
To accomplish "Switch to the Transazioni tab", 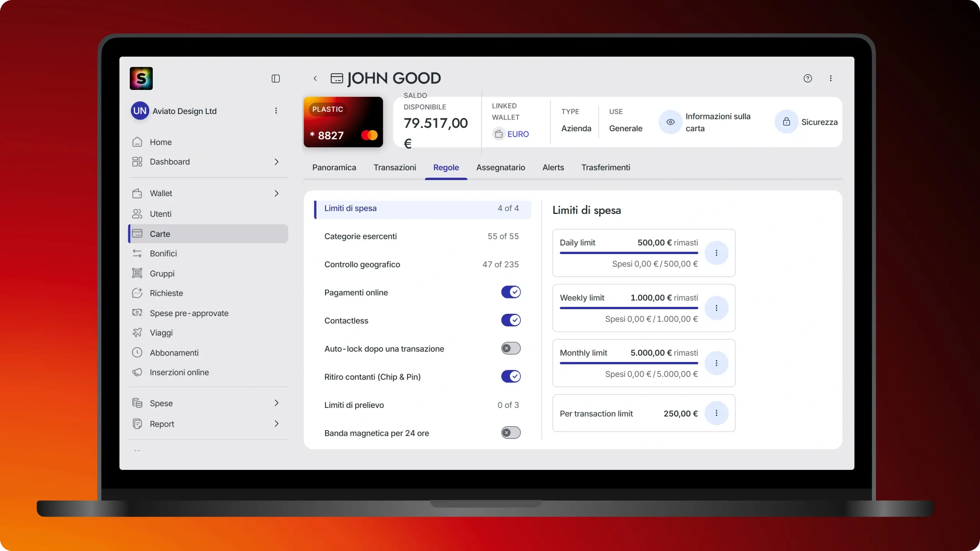I will click(395, 168).
